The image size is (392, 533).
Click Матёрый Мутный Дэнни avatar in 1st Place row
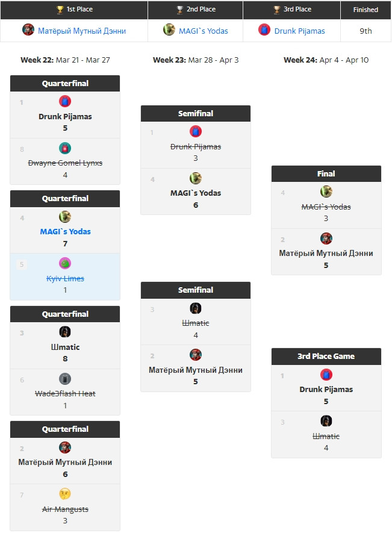(28, 30)
